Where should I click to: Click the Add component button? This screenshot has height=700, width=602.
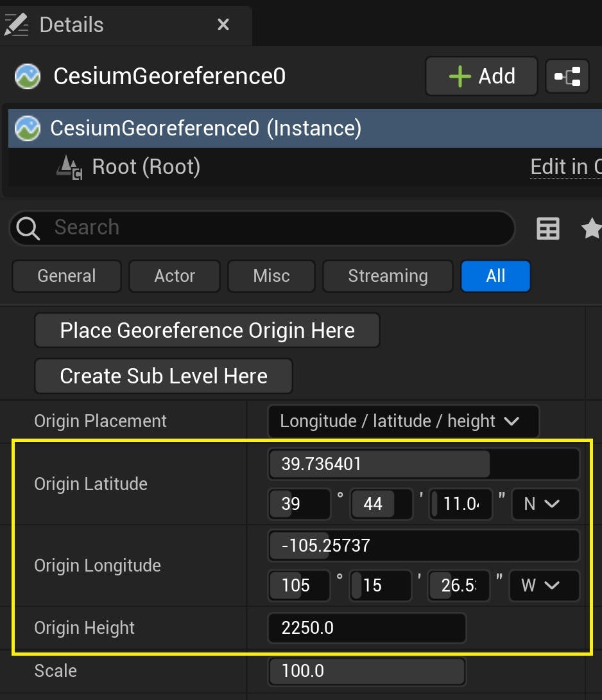pos(481,76)
